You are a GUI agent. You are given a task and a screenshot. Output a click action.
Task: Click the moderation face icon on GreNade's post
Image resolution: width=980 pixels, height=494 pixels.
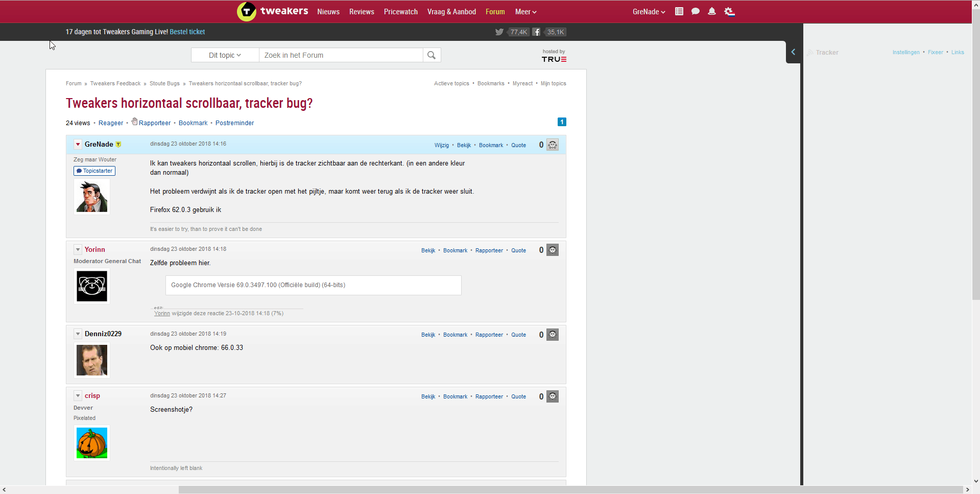553,145
